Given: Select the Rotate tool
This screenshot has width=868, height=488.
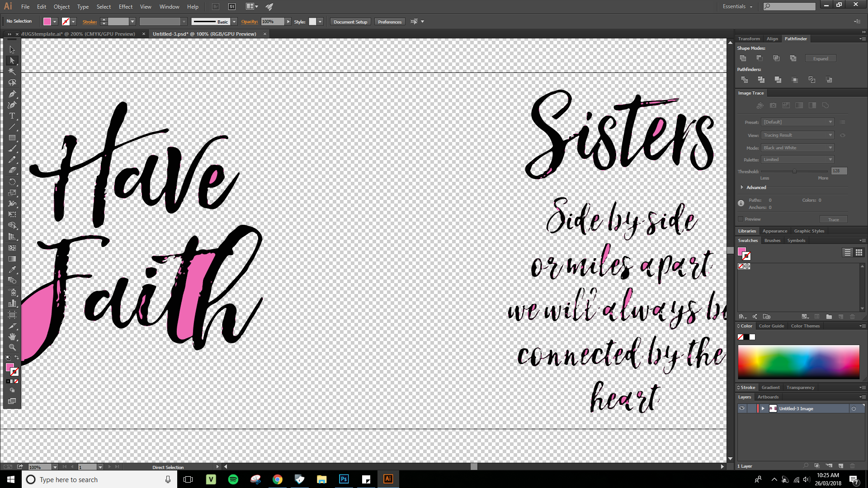Looking at the screenshot, I should 12,182.
